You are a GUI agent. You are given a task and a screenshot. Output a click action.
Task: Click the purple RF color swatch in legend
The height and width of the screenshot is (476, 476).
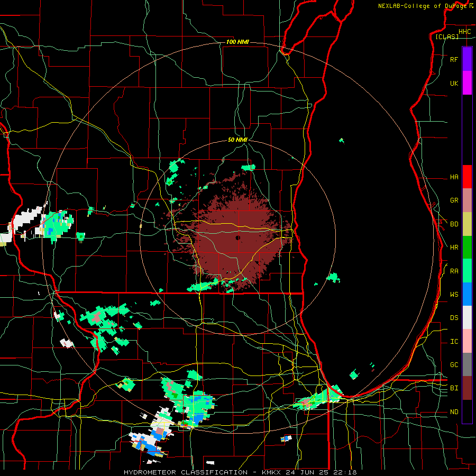(467, 59)
